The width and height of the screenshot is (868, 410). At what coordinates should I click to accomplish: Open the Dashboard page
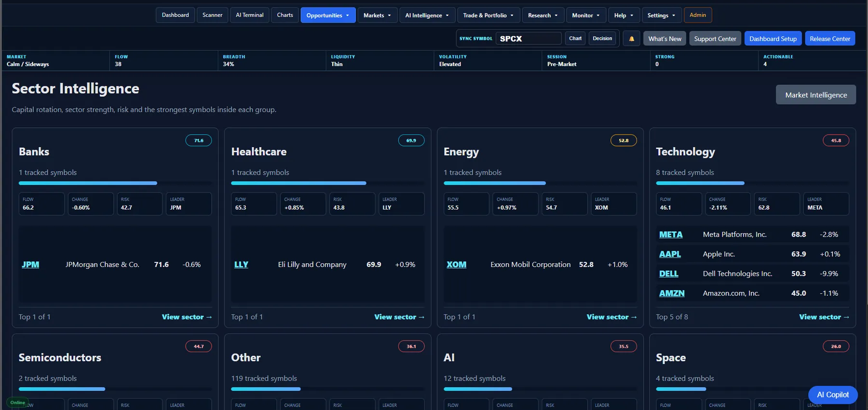tap(176, 15)
